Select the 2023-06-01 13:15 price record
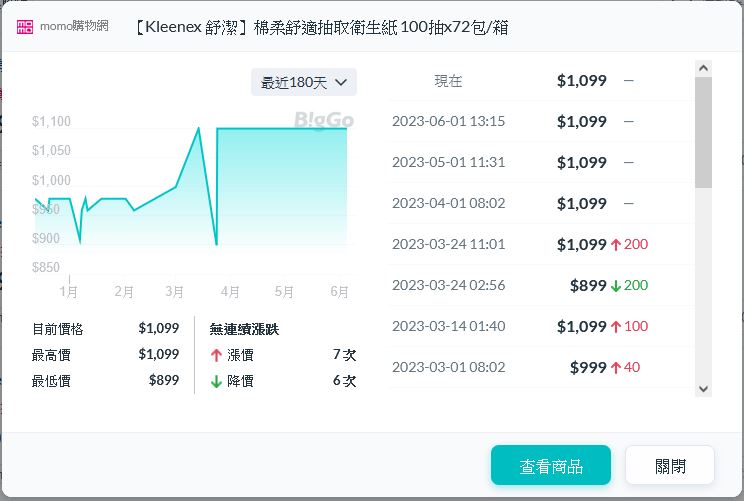 540,122
